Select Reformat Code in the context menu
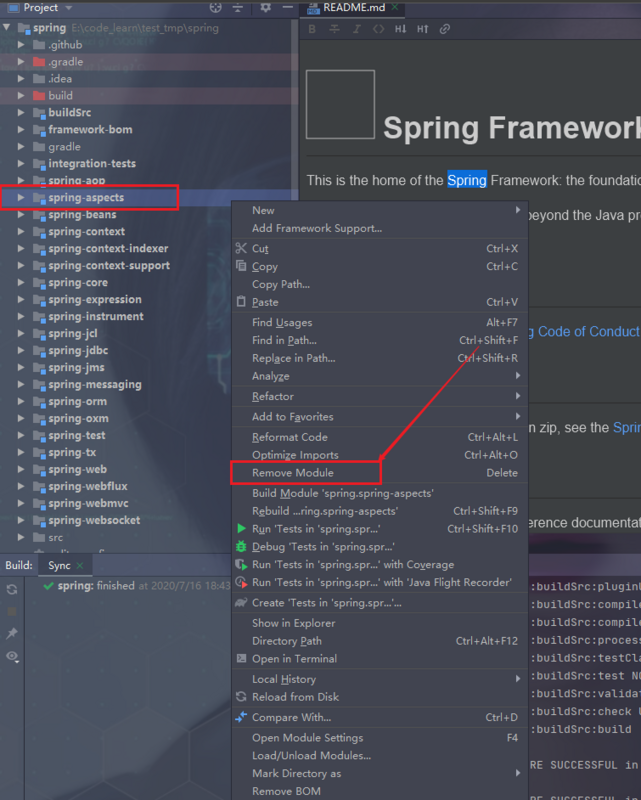 click(x=380, y=437)
